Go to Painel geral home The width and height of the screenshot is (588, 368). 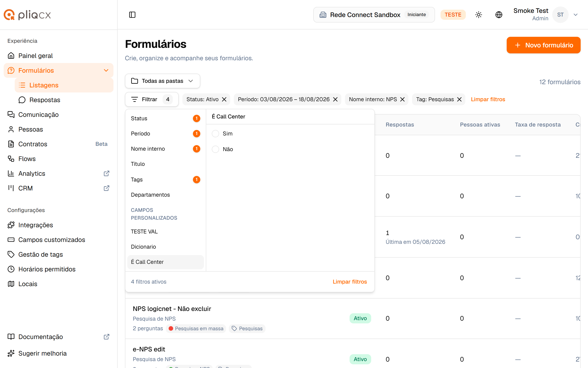coord(58,55)
